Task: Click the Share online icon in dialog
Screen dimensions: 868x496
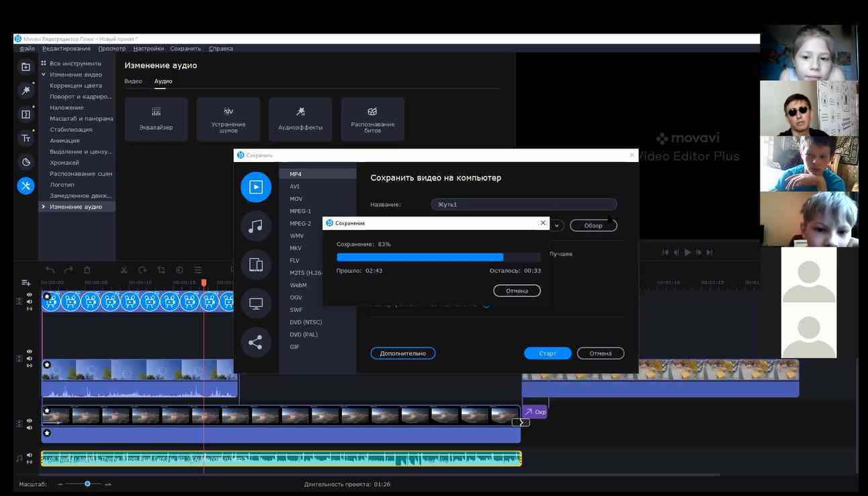Action: pos(255,343)
